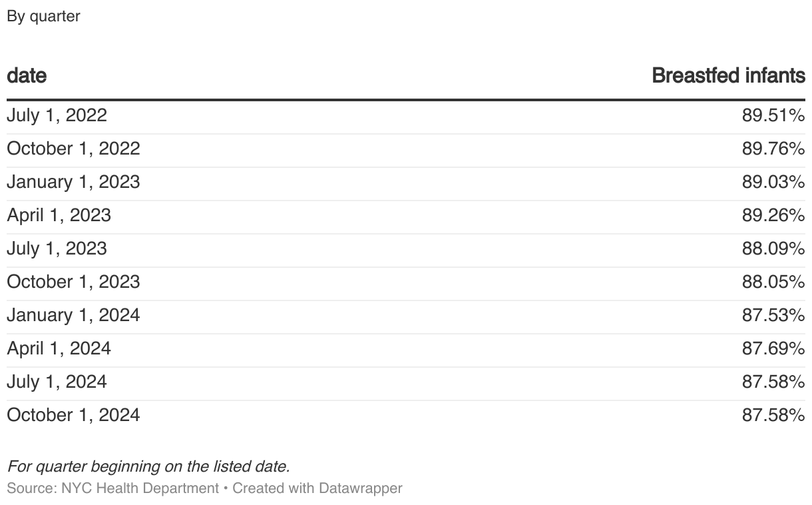This screenshot has height=505, width=812.
Task: Select the October 1, 2024 date cell
Action: point(73,415)
